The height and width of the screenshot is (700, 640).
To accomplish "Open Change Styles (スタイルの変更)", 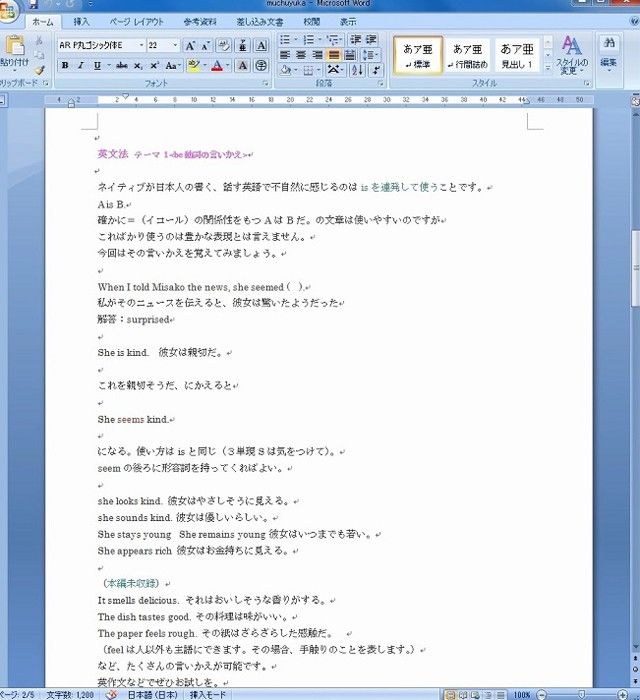I will coord(572,55).
